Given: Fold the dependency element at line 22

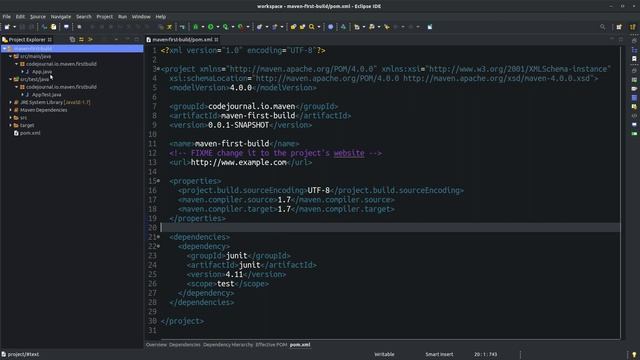Looking at the screenshot, I should 158,246.
